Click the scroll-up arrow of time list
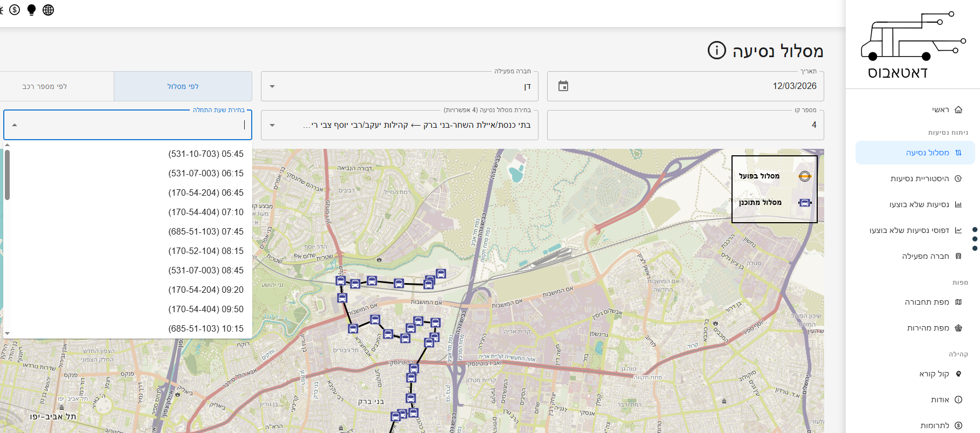This screenshot has width=980, height=433. pyautogui.click(x=7, y=145)
